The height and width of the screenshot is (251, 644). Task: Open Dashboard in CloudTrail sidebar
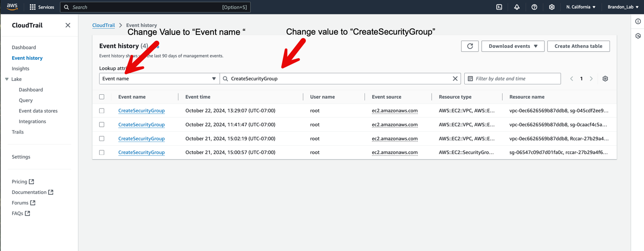tap(24, 47)
